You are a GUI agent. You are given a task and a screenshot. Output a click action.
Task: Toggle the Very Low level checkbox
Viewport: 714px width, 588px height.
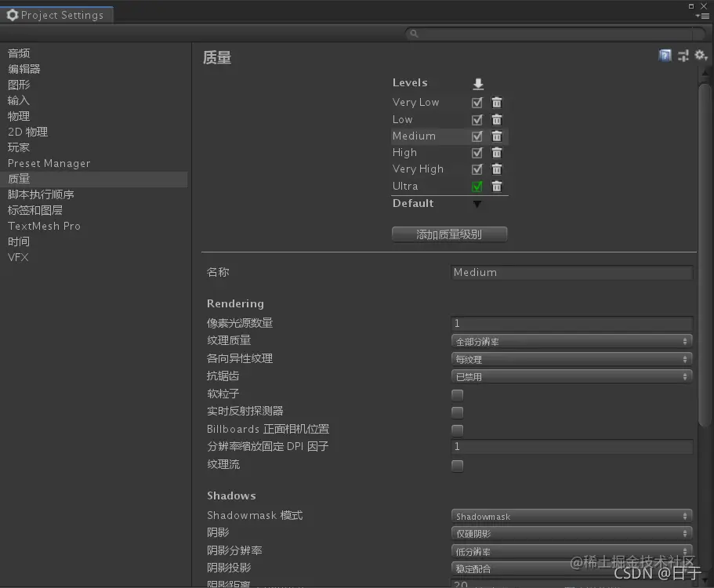[x=477, y=103]
